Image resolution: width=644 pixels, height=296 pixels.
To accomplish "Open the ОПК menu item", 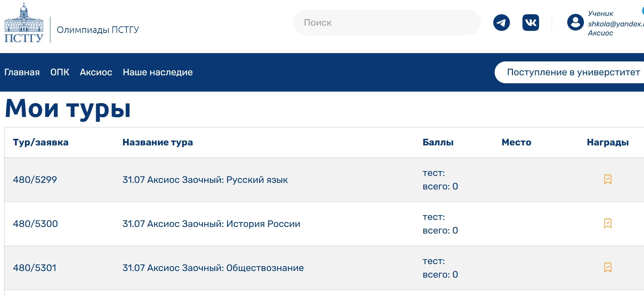I will pos(60,72).
